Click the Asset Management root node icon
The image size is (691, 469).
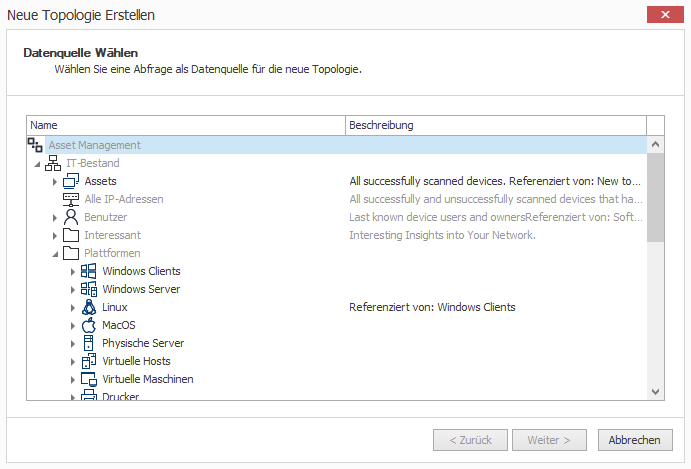click(x=35, y=145)
